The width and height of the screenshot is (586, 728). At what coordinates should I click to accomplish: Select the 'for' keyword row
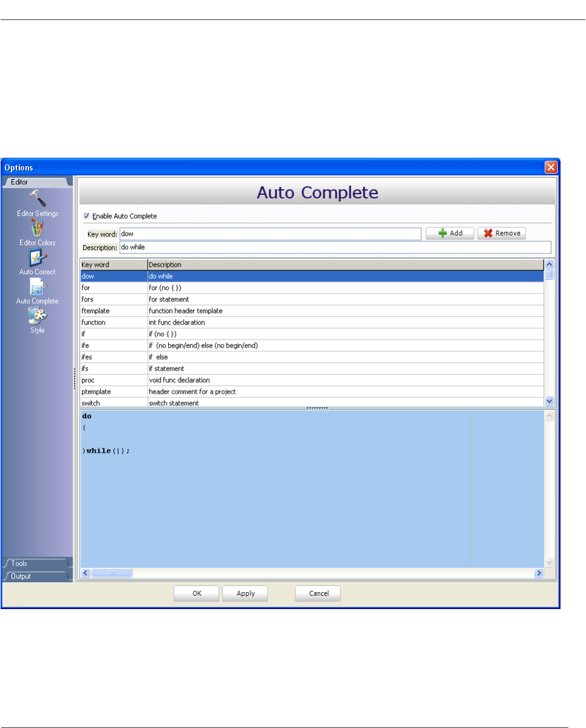(312, 288)
